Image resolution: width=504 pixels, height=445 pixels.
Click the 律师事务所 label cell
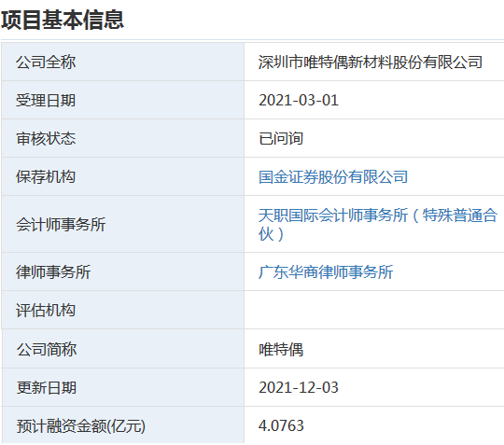pos(123,272)
